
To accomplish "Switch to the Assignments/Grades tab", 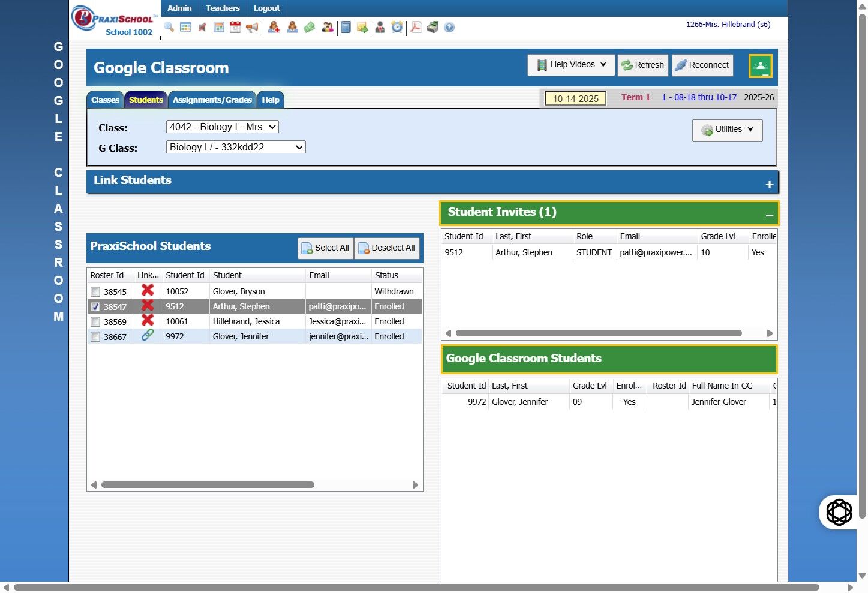I will click(x=212, y=100).
